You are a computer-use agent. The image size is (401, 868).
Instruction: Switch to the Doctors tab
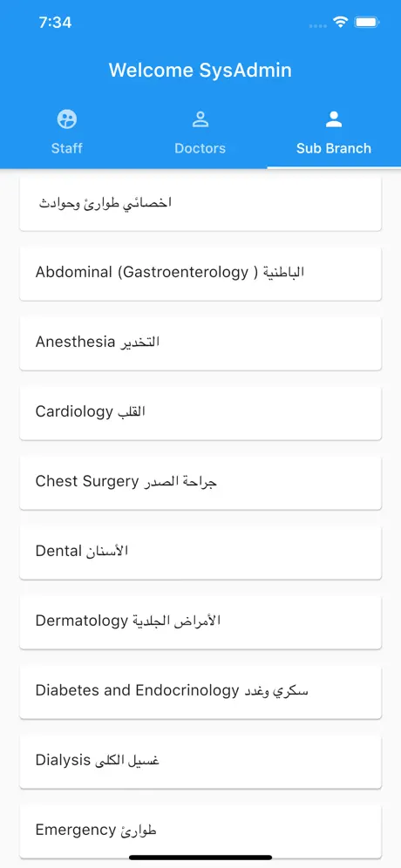pos(200,132)
